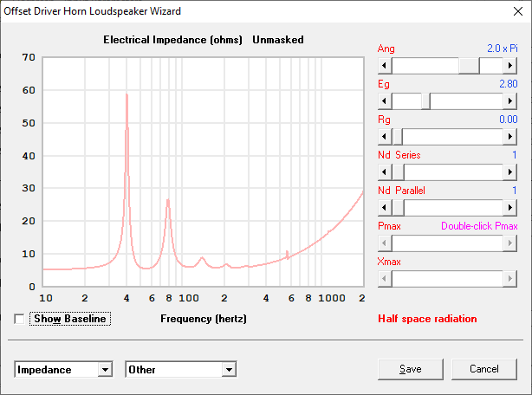Enable the Show Baseline checkbox
Screen dimensions: 532x395
19,319
